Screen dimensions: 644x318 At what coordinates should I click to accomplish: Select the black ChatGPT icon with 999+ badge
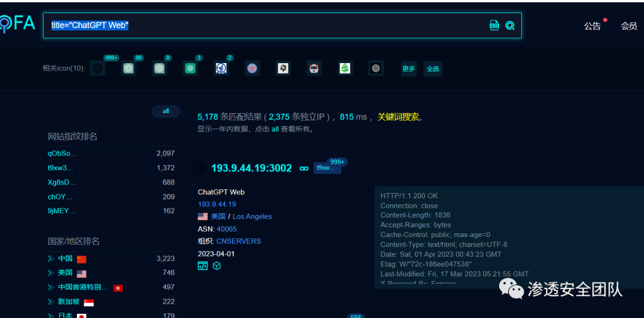point(97,68)
